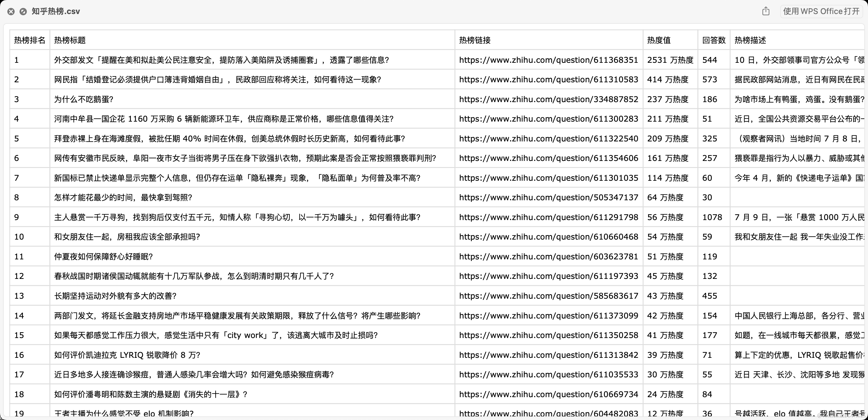Click the close (X) circle icon
Screen dimensions: 868x420
[11, 11]
